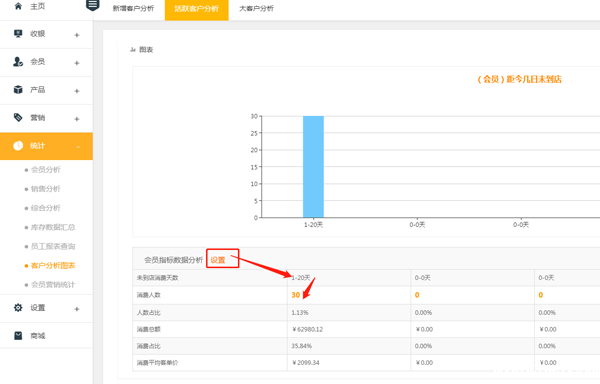This screenshot has height=384, width=600.
Task: Toggle the sidebar hamburger menu icon
Action: 93,5
